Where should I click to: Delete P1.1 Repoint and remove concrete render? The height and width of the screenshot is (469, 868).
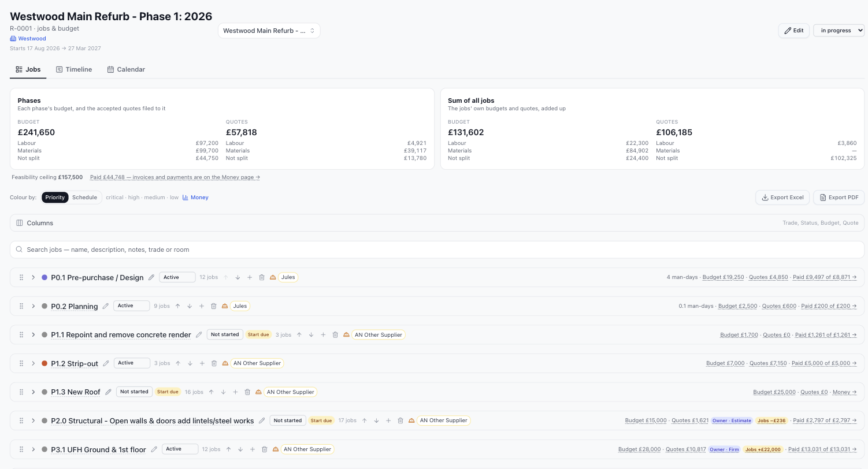click(x=335, y=334)
